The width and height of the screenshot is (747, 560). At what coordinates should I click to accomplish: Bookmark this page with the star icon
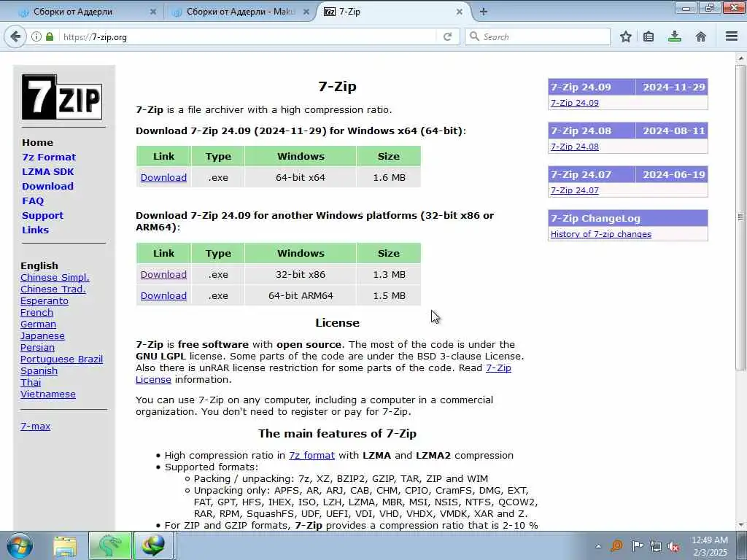[626, 36]
